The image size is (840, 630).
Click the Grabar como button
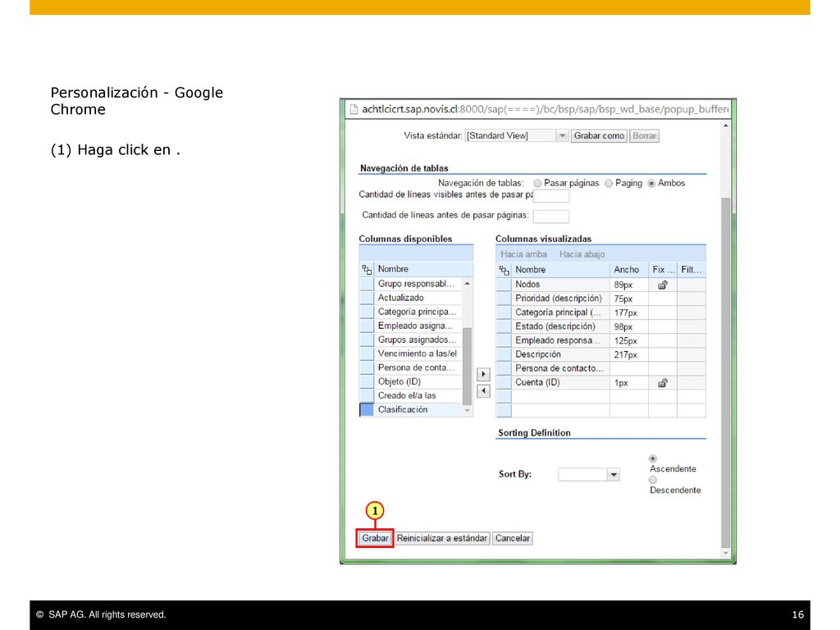599,136
